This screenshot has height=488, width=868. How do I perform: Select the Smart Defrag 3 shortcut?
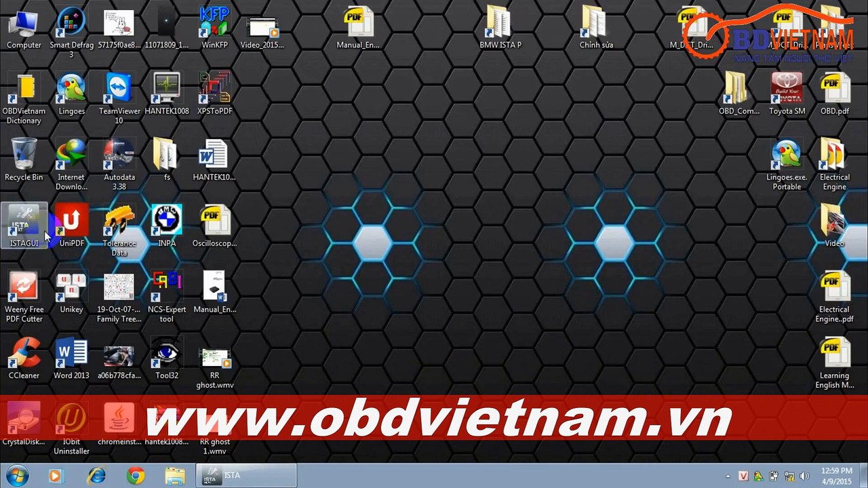tap(71, 33)
